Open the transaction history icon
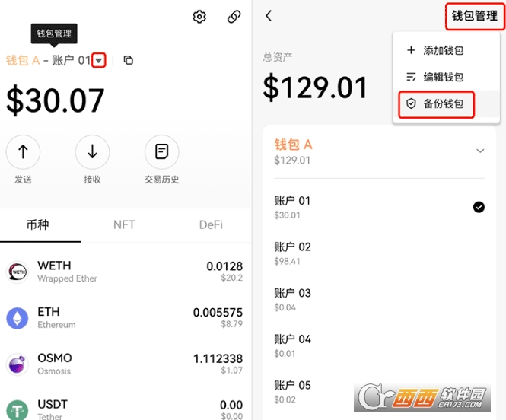The width and height of the screenshot is (506, 420). pos(161,152)
